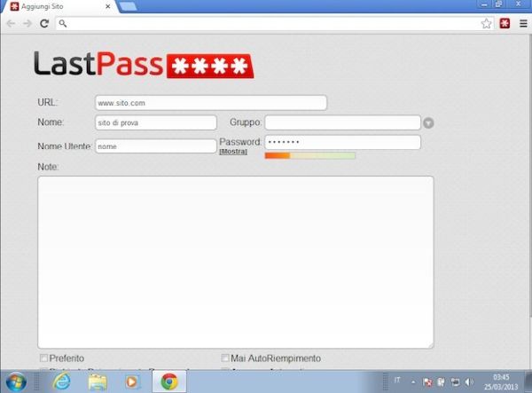Enable the Mai AutoRiempimento checkbox

coord(225,358)
